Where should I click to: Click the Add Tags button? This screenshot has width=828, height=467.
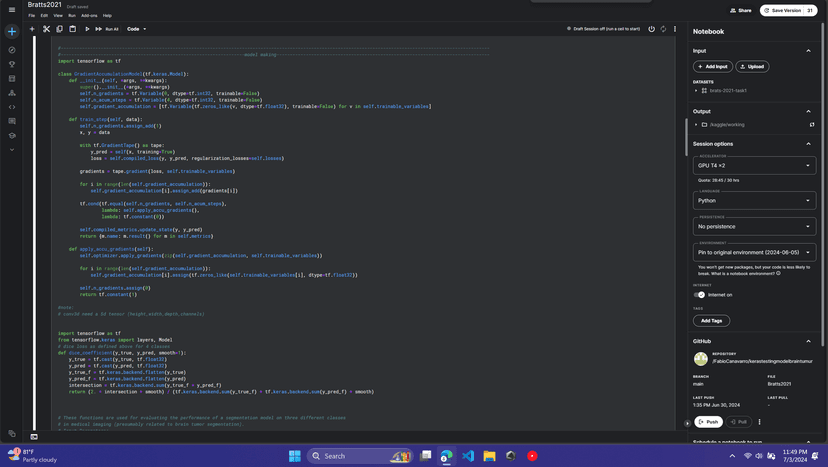click(x=711, y=321)
